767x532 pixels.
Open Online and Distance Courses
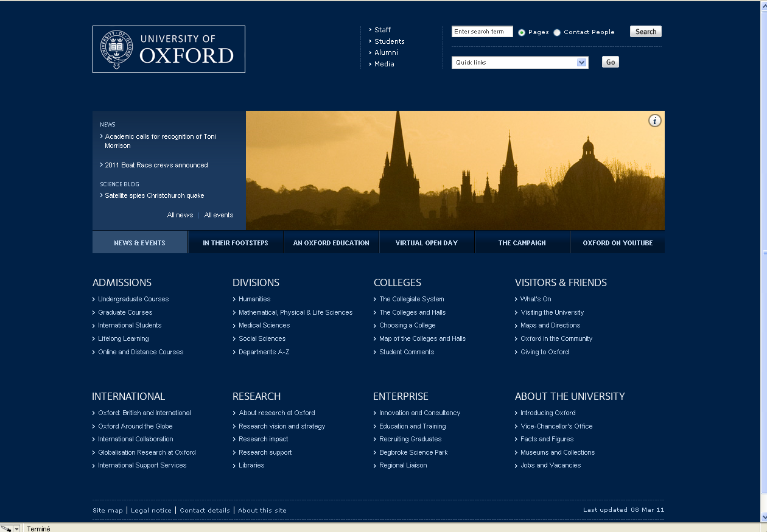pos(141,352)
